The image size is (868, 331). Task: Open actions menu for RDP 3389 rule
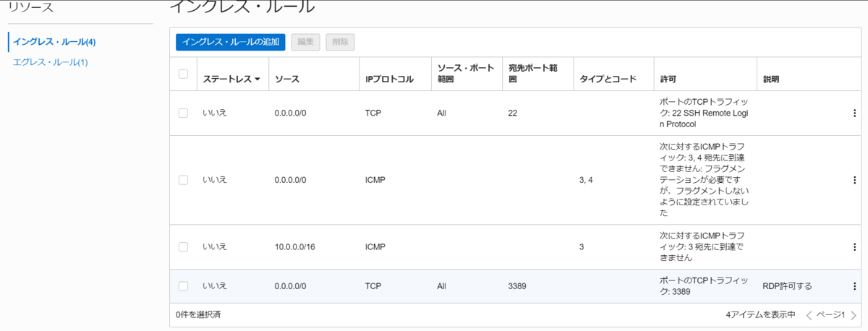click(x=854, y=285)
